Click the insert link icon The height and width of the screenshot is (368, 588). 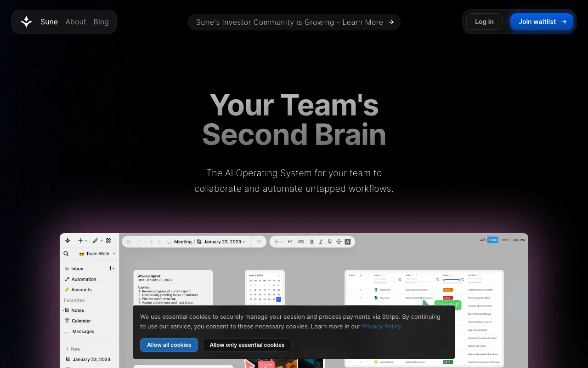301,241
